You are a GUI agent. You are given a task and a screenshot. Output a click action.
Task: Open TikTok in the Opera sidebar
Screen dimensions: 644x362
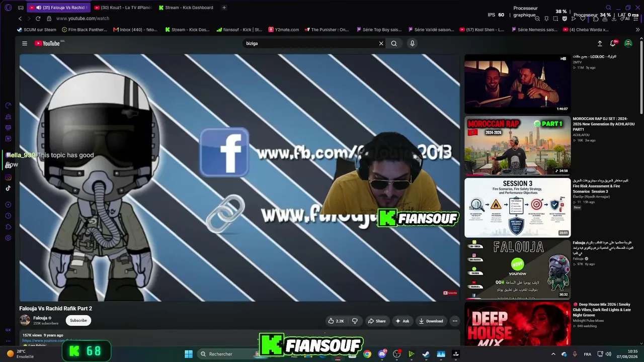click(8, 189)
